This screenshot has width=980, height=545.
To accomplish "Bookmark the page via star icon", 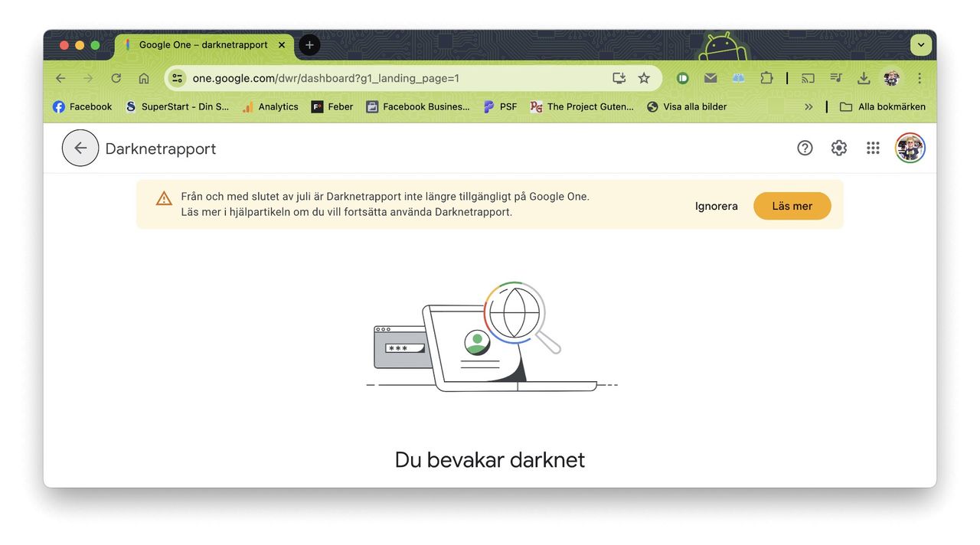I will pos(644,77).
